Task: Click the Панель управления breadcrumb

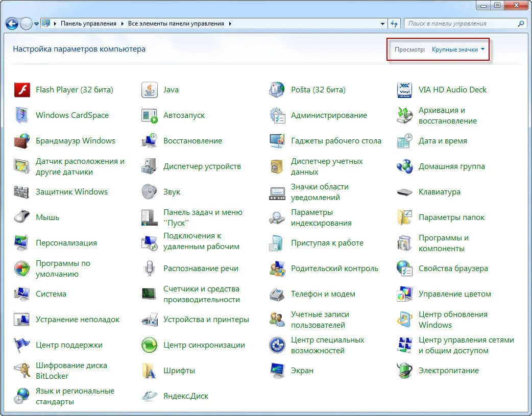Action: pyautogui.click(x=88, y=24)
